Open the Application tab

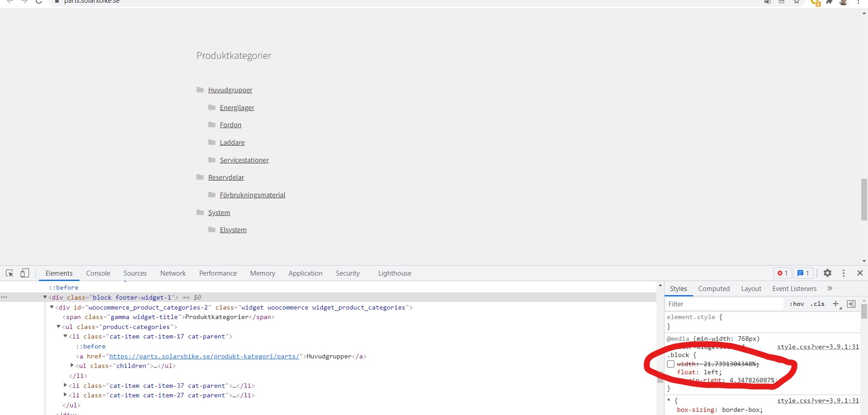pos(306,273)
